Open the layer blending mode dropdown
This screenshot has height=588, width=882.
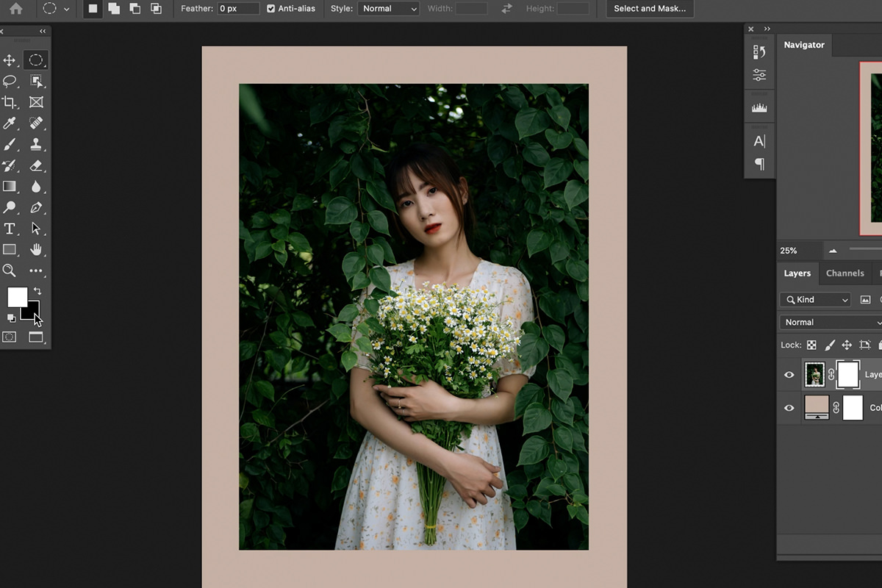[x=831, y=322]
